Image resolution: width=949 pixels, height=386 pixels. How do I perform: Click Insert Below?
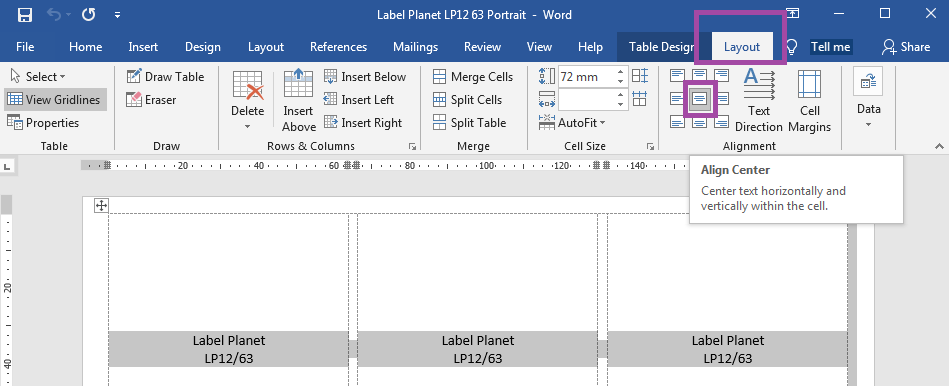pyautogui.click(x=365, y=77)
